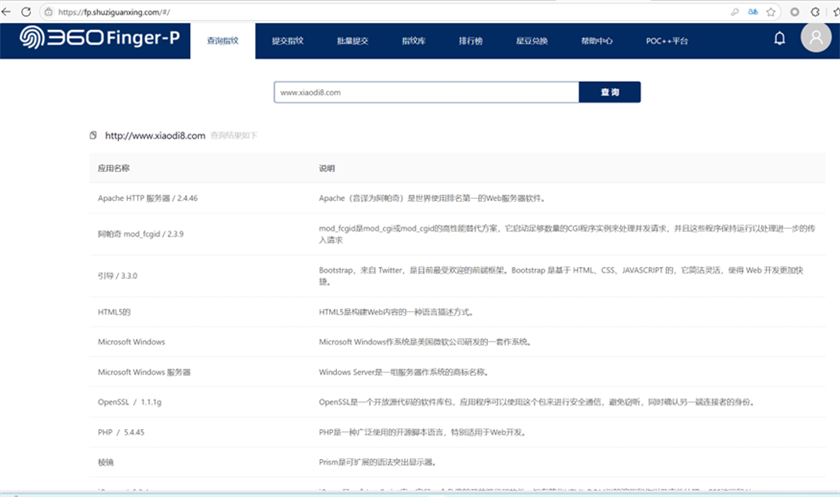Open the POC++平台 link

666,41
